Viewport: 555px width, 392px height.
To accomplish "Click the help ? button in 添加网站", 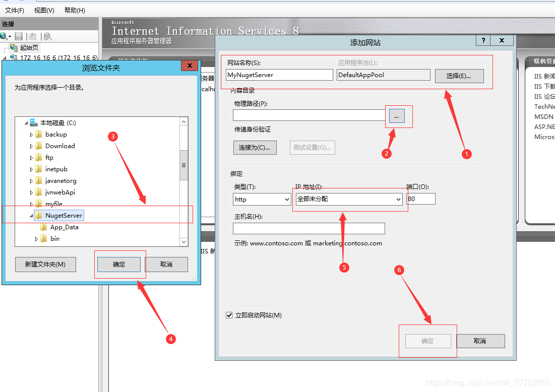I will click(483, 40).
